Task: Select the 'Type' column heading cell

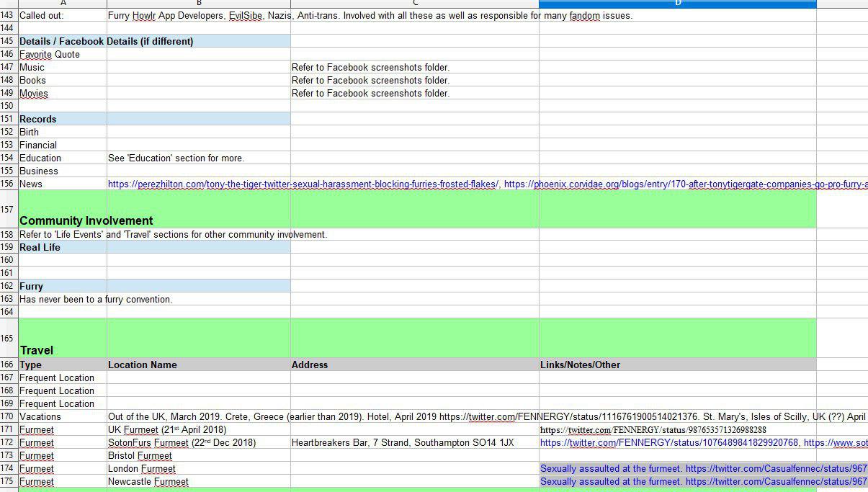Action: 63,364
